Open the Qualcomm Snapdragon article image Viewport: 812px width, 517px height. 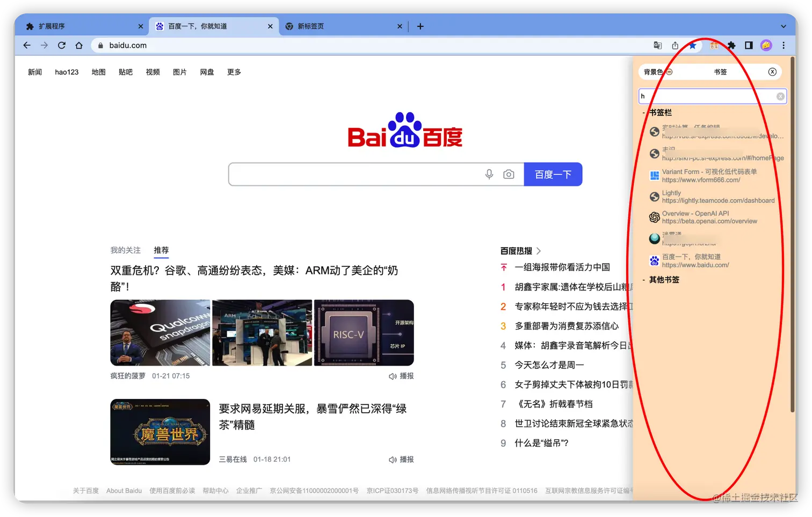(x=160, y=333)
